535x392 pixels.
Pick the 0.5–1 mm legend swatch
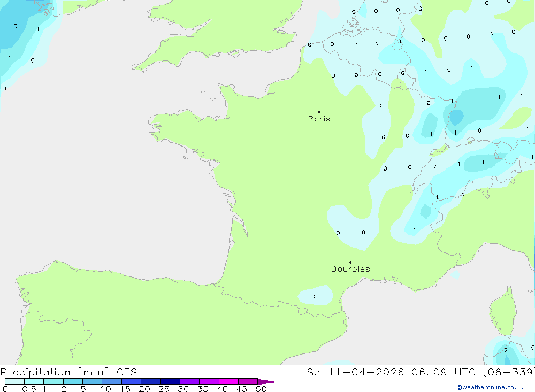point(34,381)
